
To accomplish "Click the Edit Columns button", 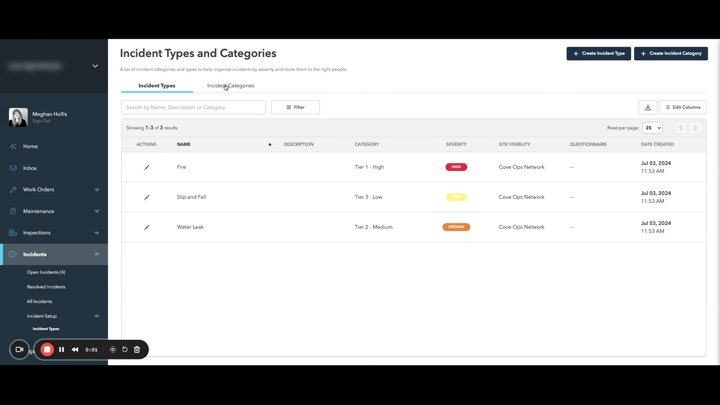I will pyautogui.click(x=683, y=107).
